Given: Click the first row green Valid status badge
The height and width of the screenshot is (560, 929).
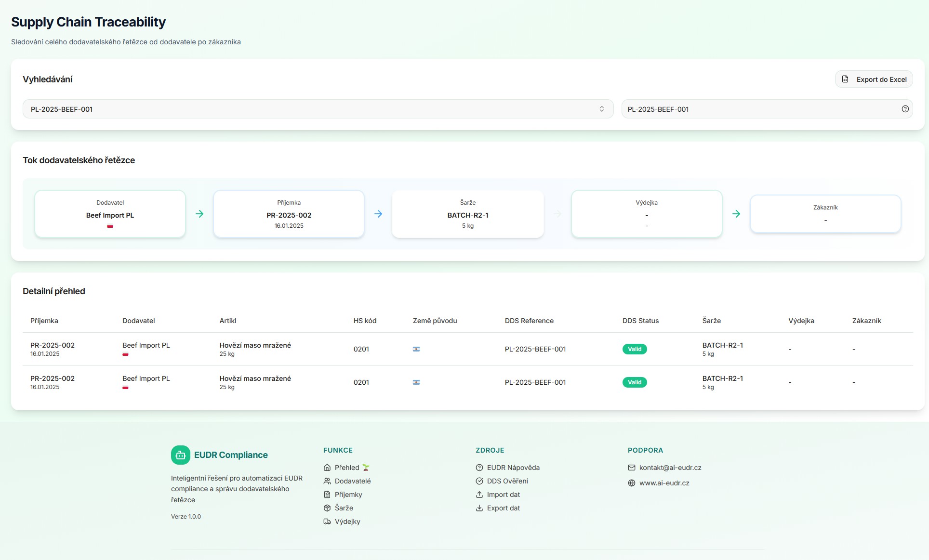Looking at the screenshot, I should (634, 349).
